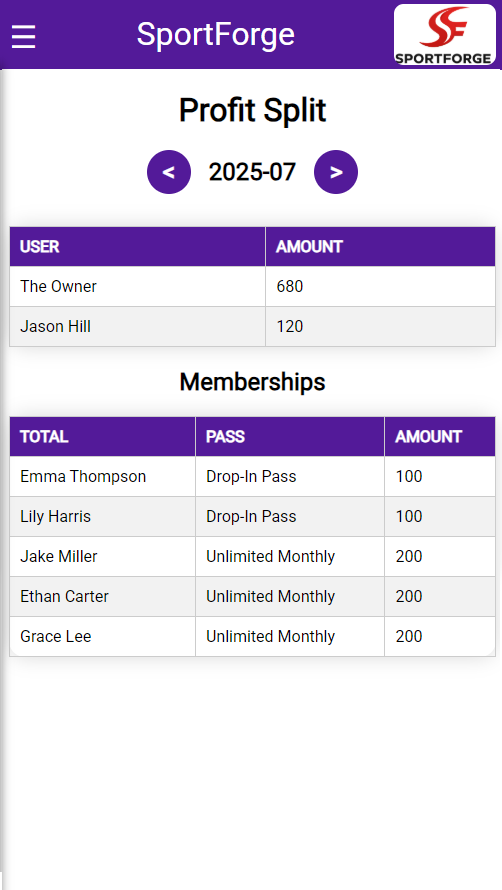502x890 pixels.
Task: Select Lily Harris membership row
Action: tap(252, 517)
